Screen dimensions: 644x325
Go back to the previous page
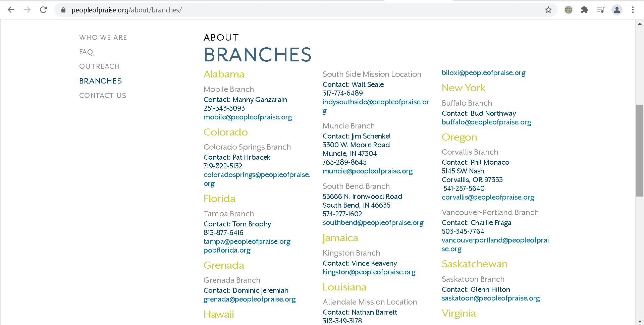(x=11, y=10)
